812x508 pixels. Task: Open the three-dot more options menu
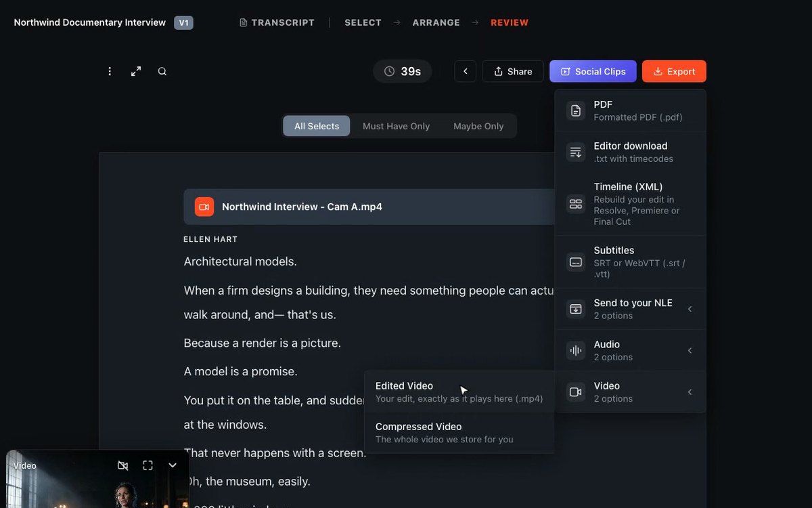click(110, 71)
